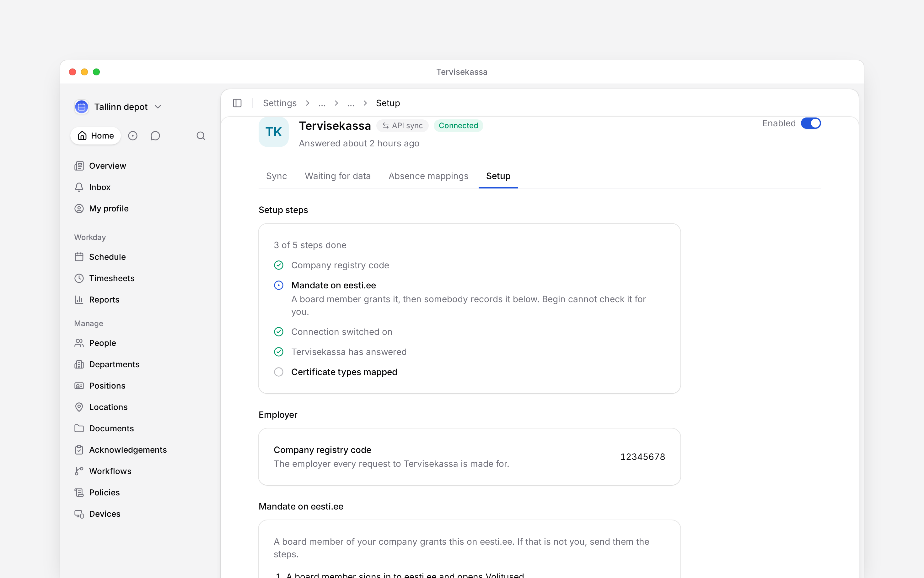Screen dimensions: 924x578
Task: Open the Waiting for data tab
Action: [337, 176]
